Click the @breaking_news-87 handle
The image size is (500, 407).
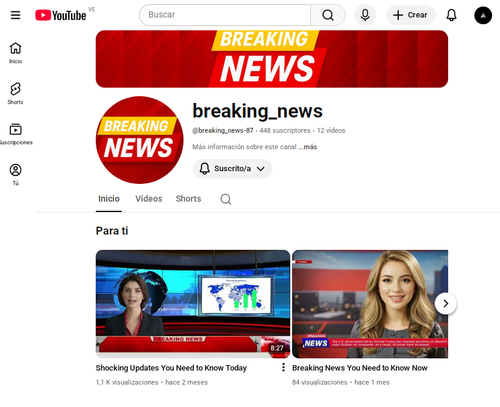223,131
